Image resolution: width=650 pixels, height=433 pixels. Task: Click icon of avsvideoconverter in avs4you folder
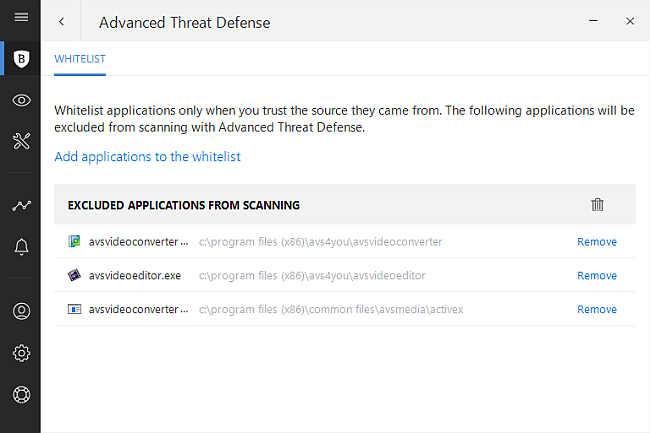[x=74, y=241]
